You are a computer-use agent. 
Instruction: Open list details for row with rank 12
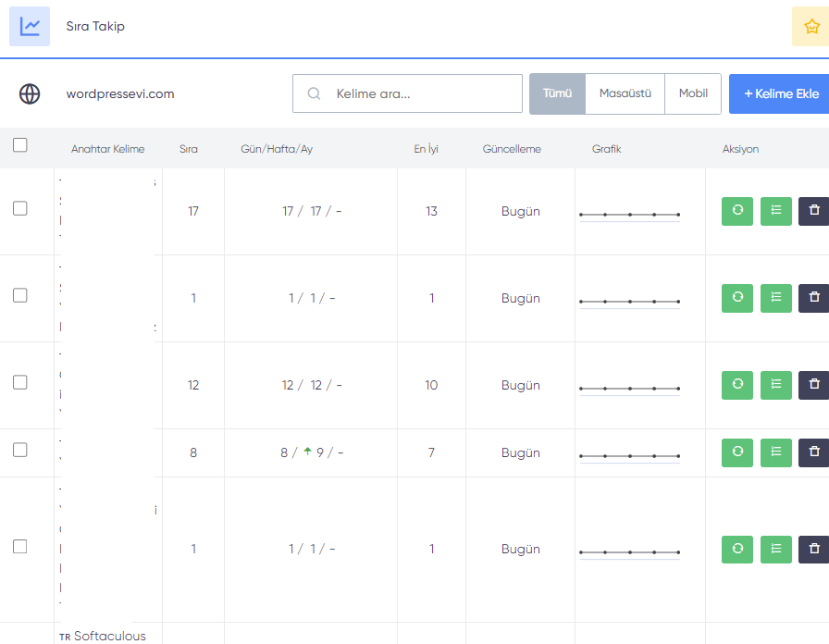pos(775,385)
